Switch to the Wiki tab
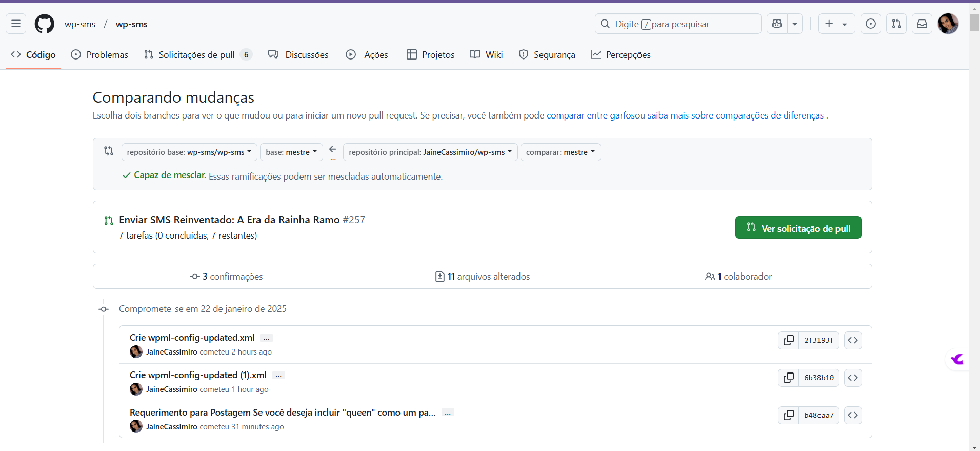980x451 pixels. 486,54
